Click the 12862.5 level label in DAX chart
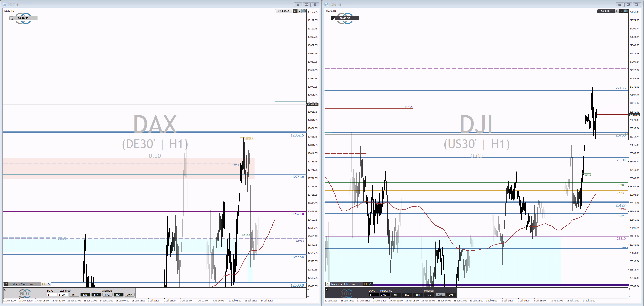The image size is (644, 306). (297, 135)
